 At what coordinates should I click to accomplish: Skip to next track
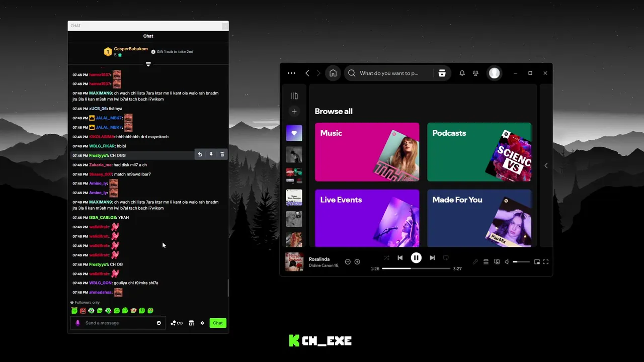(432, 258)
